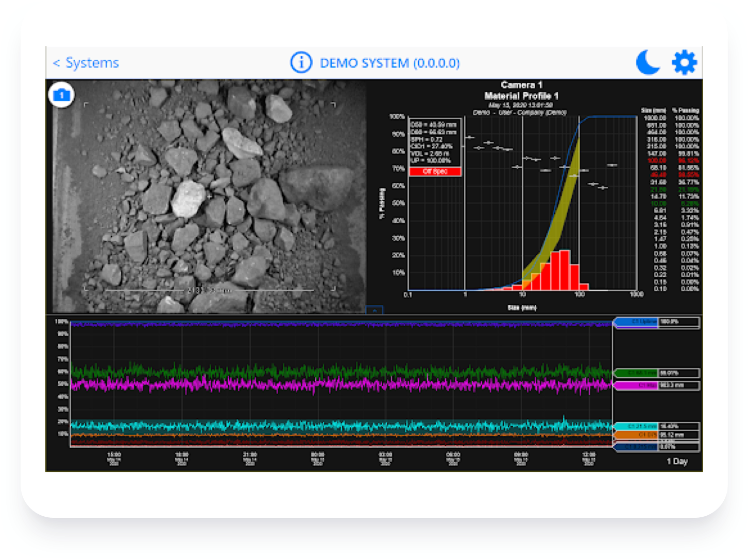Toggle night mode with moon icon

tap(648, 63)
